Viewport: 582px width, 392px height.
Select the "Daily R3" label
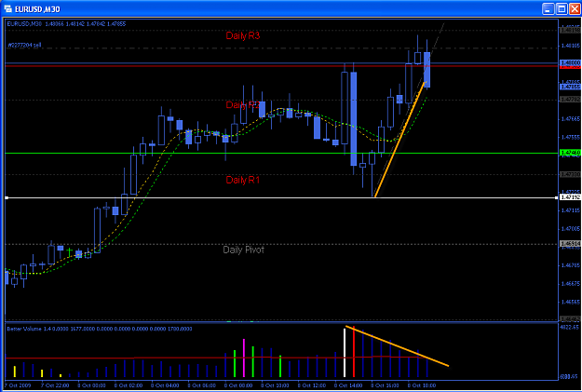(243, 35)
